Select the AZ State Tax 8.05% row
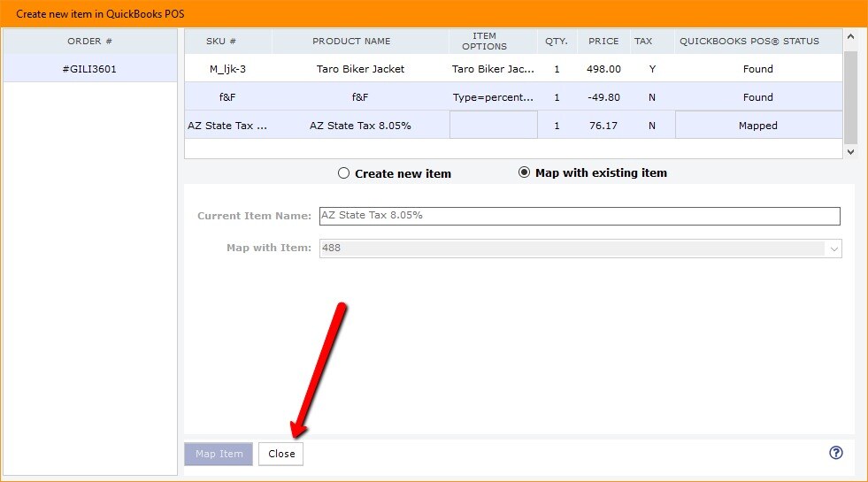868x482 pixels. click(360, 126)
